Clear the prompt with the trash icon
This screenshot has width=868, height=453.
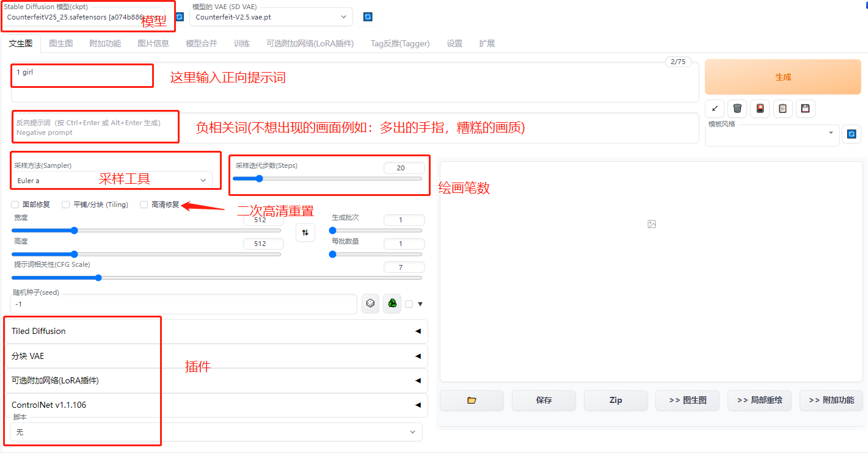tap(737, 109)
